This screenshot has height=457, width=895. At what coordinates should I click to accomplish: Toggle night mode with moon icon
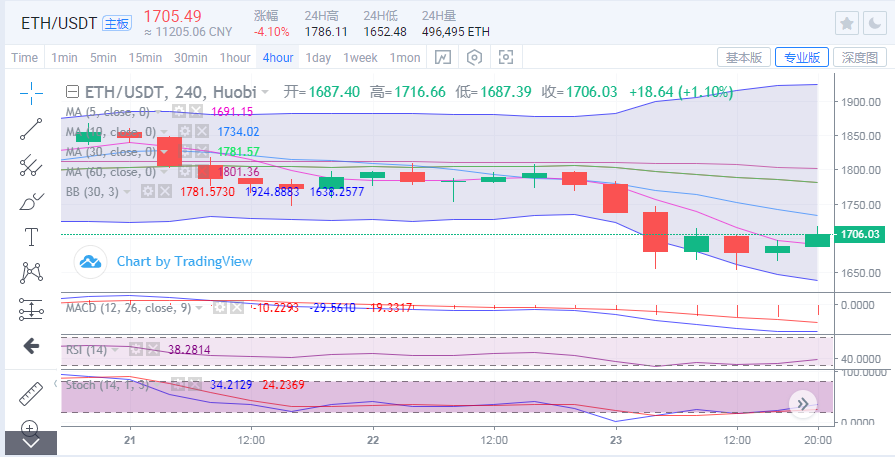coord(874,23)
